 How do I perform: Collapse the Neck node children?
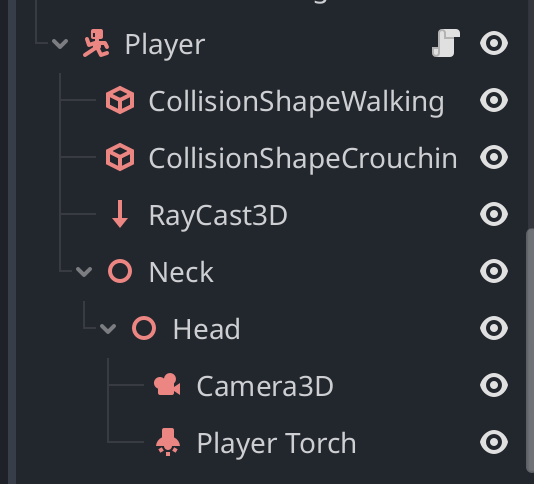point(84,271)
